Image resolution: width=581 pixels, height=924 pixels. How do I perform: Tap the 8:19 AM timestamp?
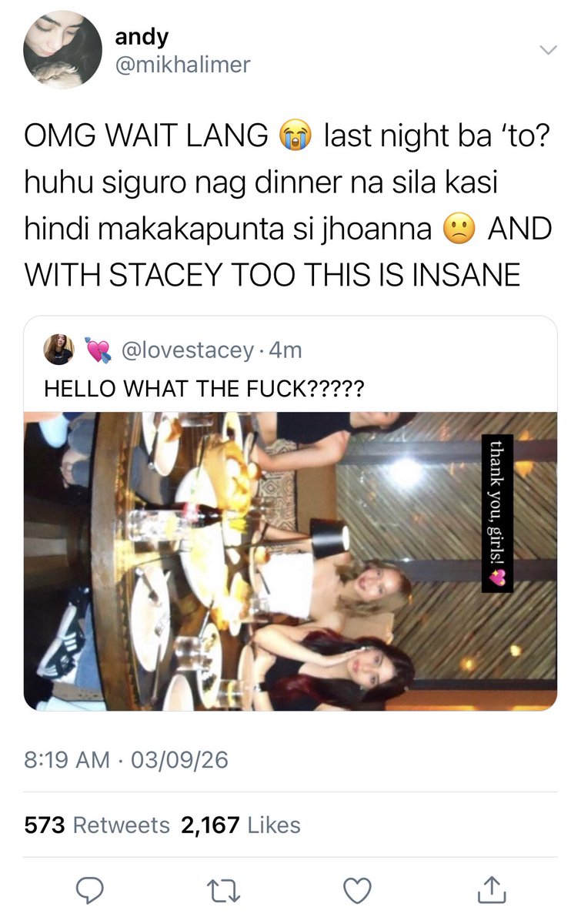pos(68,760)
